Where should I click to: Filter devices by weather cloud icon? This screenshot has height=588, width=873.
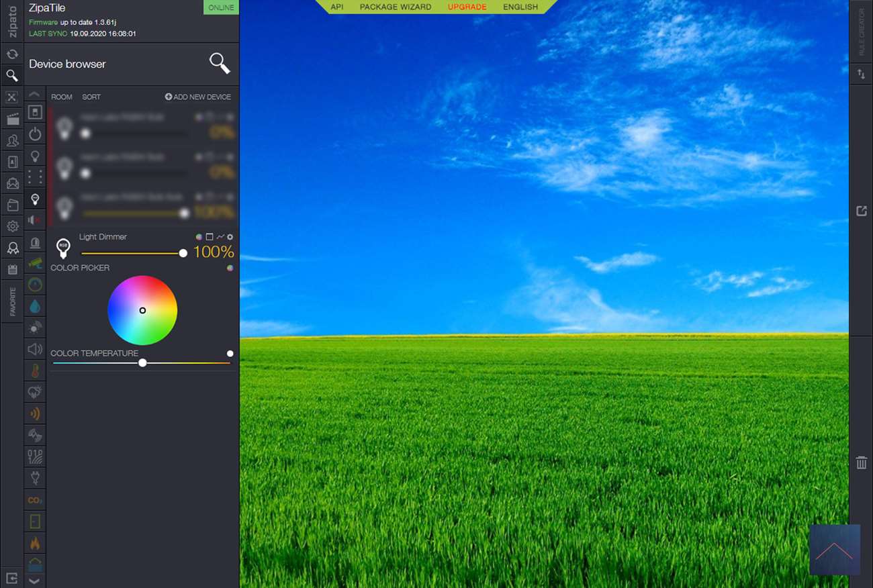pyautogui.click(x=35, y=392)
